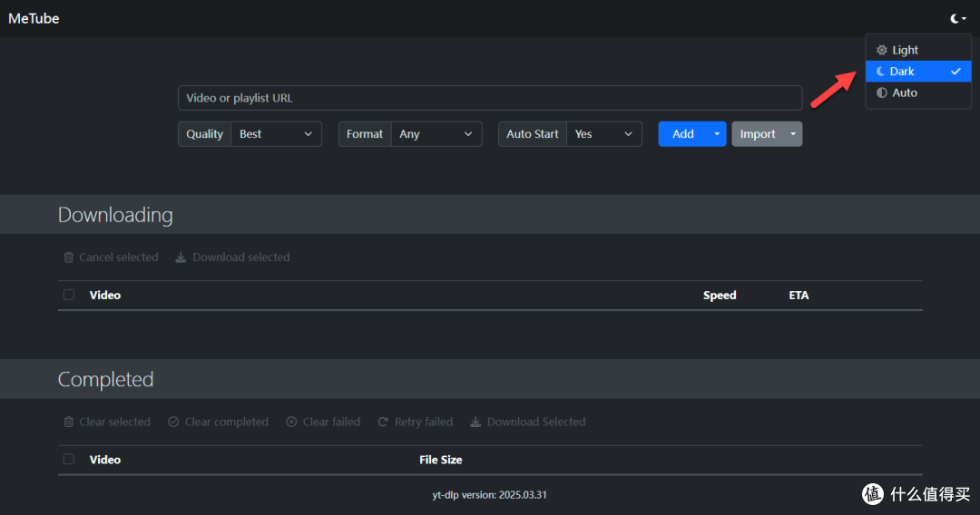Image resolution: width=980 pixels, height=515 pixels.
Task: Click the x-circle icon beside Clear failed
Action: tap(291, 422)
